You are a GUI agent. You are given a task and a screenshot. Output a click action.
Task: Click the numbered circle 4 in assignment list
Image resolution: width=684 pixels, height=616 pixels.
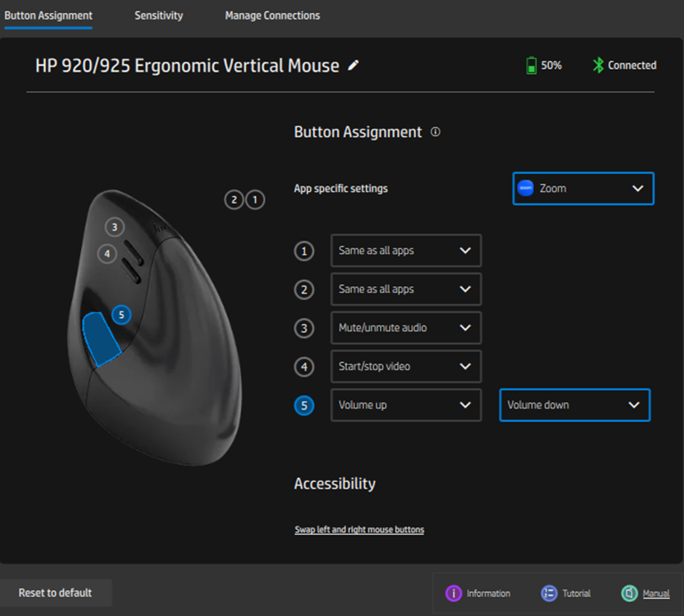tap(304, 367)
